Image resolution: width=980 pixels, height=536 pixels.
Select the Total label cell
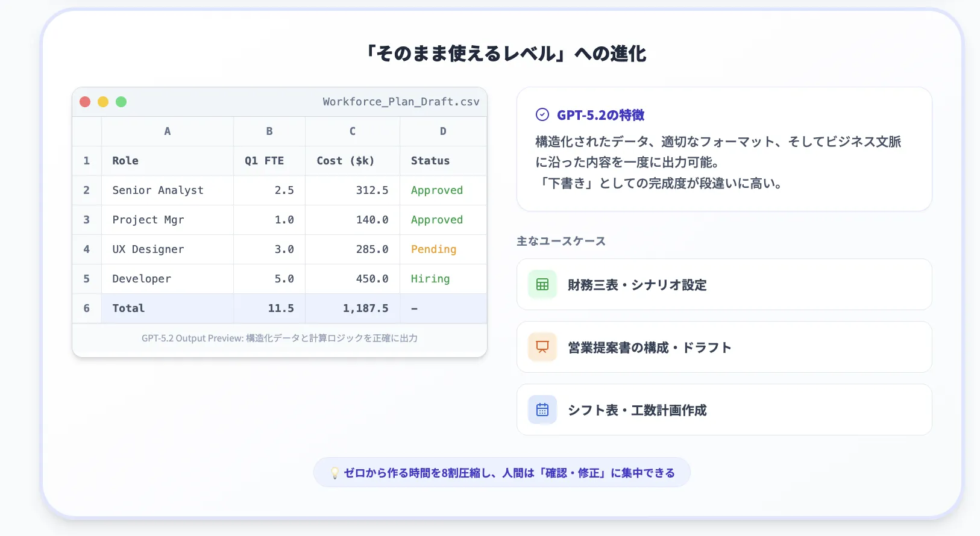[x=168, y=308]
